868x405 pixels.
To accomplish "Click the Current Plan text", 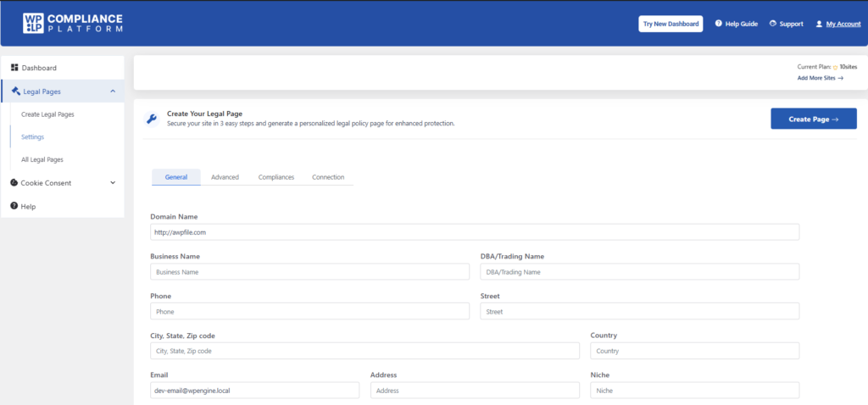I will click(814, 67).
